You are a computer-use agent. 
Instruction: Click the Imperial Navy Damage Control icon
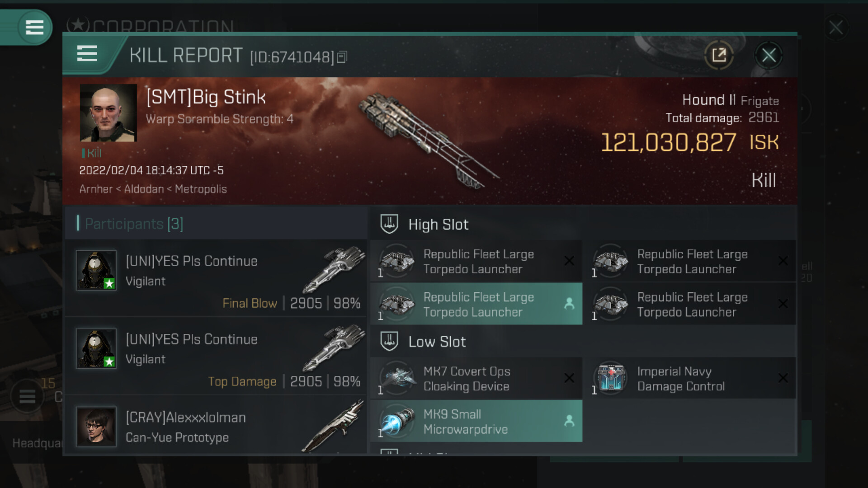click(x=610, y=378)
